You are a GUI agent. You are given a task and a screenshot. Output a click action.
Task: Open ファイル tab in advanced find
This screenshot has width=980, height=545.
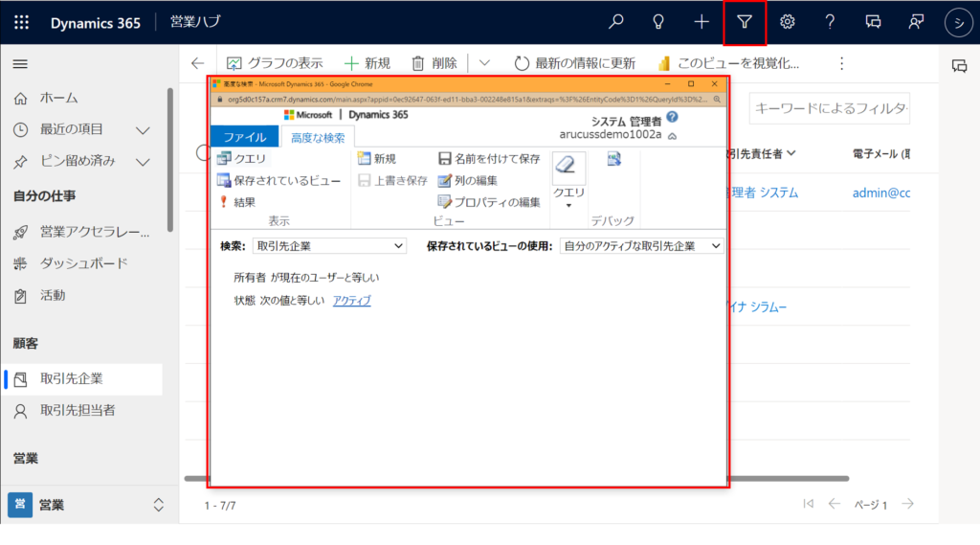[x=244, y=137]
